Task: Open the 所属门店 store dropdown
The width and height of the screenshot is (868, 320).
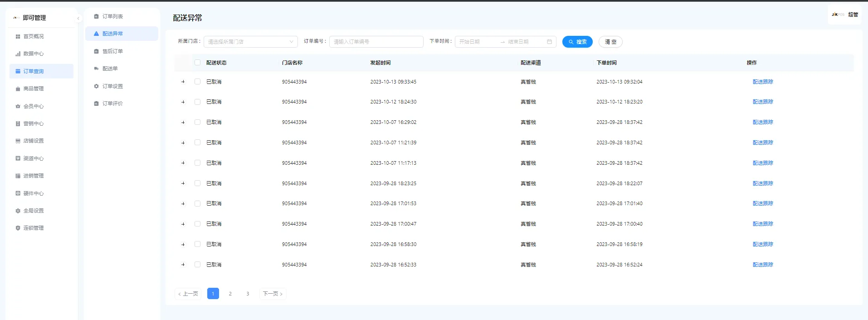Action: [251, 42]
